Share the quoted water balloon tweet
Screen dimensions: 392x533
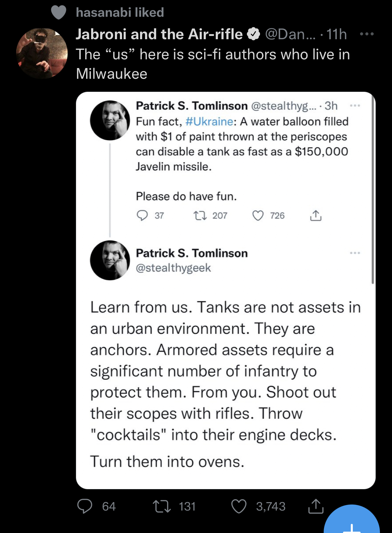[x=316, y=216]
